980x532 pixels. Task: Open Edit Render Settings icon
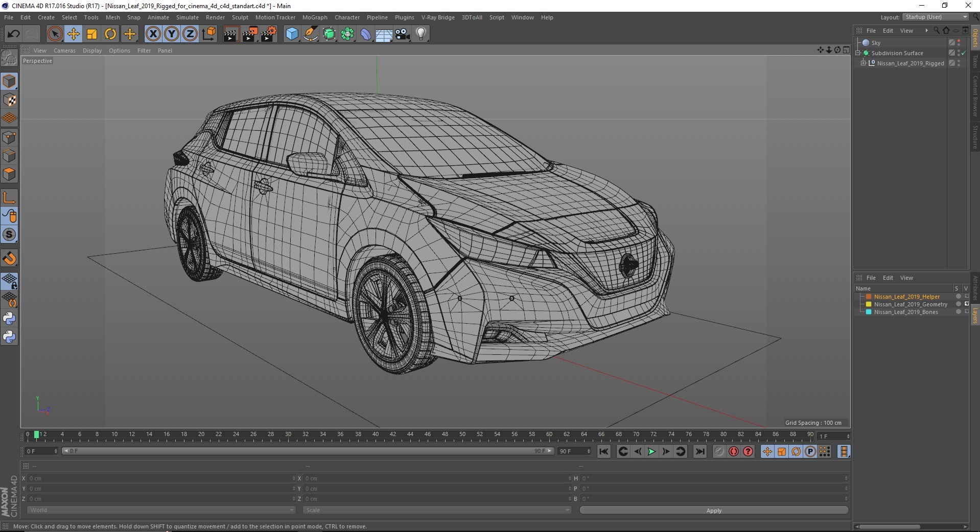coord(269,34)
